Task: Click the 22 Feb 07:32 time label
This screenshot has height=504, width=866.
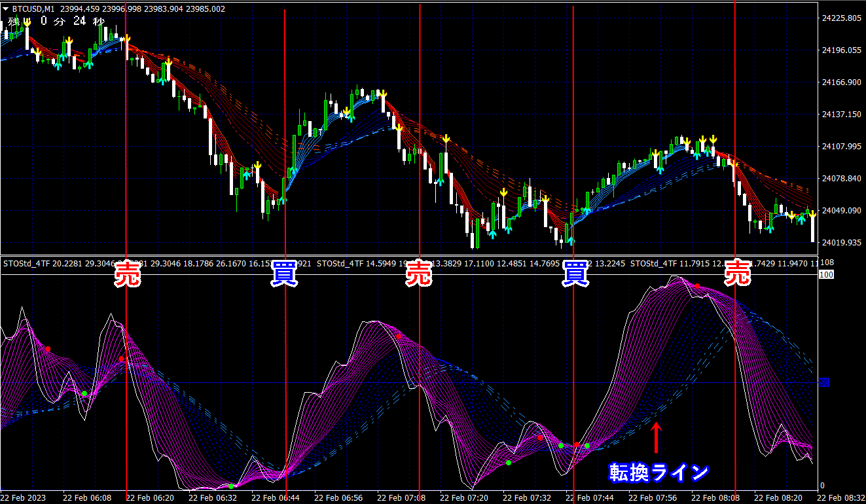Action: (x=527, y=497)
